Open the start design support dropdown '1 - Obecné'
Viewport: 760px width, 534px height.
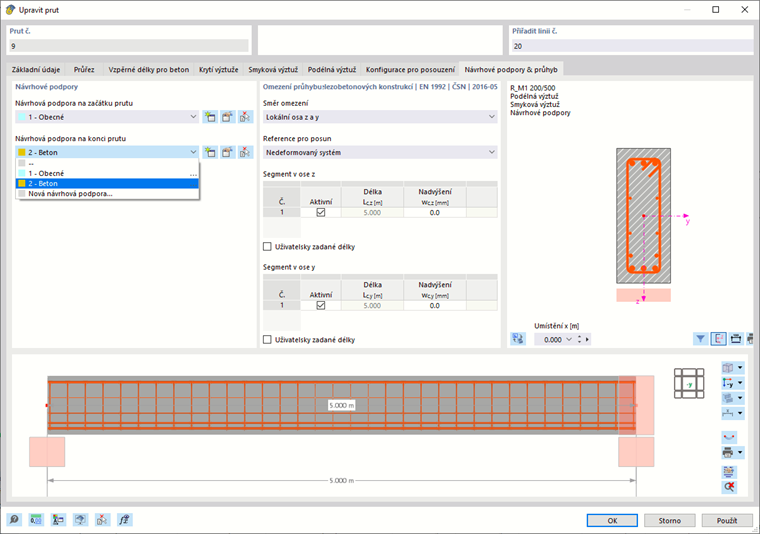(x=193, y=117)
